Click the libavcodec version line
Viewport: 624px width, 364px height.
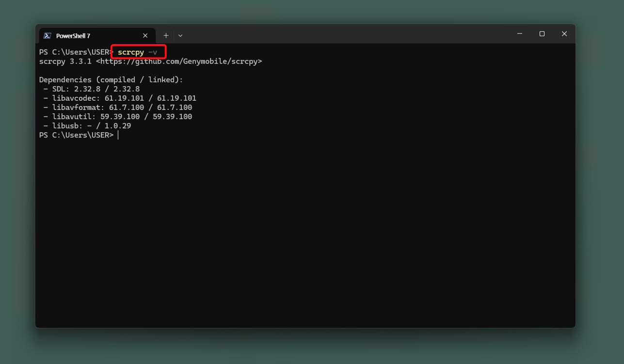(120, 98)
